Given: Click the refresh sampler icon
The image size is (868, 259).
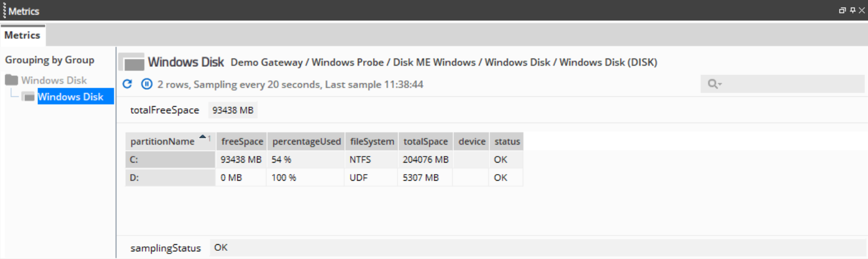Looking at the screenshot, I should tap(127, 84).
